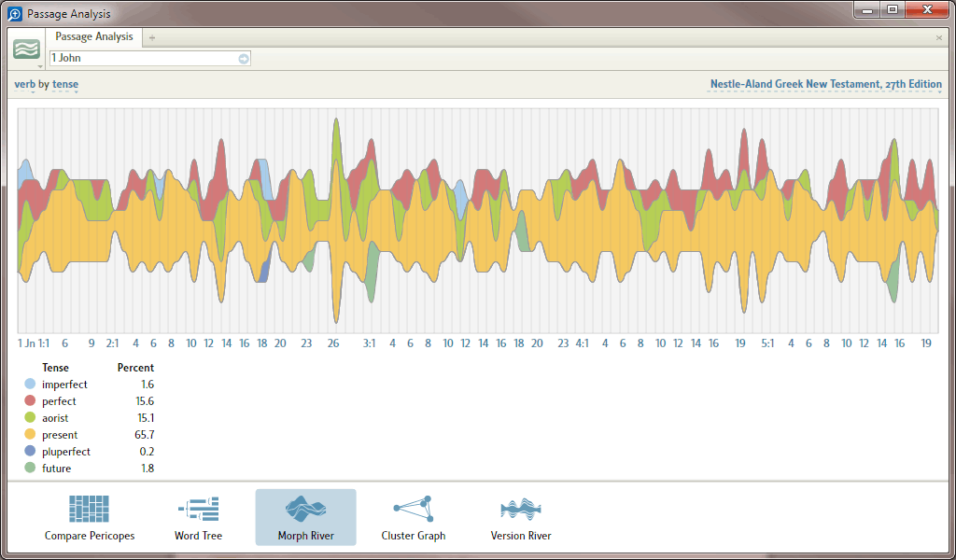Select Compare Pericopes view

pos(90,517)
